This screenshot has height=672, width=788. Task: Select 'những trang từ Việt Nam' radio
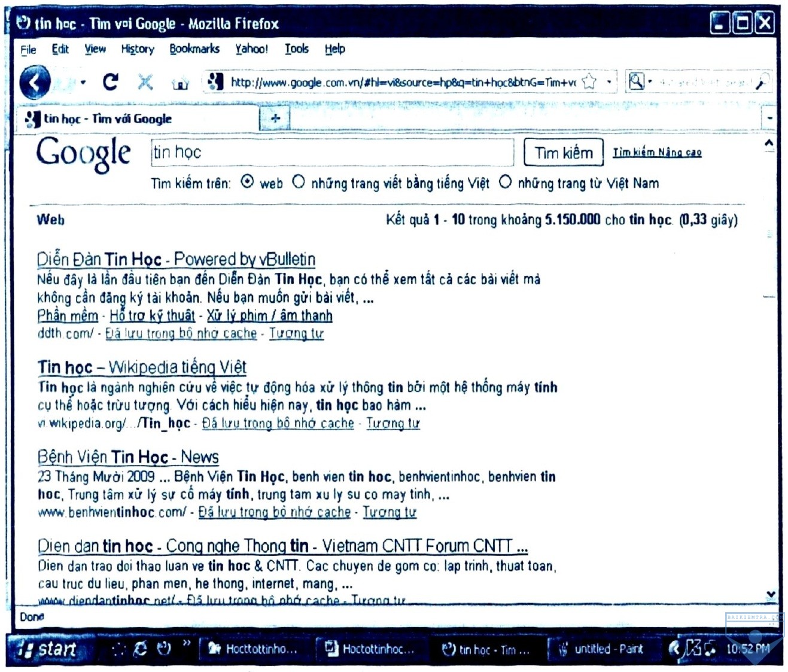(x=506, y=182)
